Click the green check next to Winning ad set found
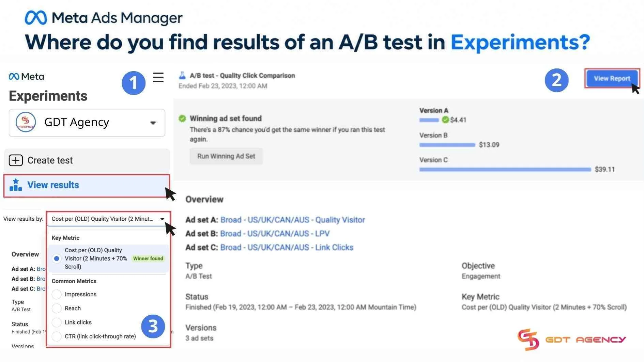Screen dimensions: 644x362 tap(182, 118)
